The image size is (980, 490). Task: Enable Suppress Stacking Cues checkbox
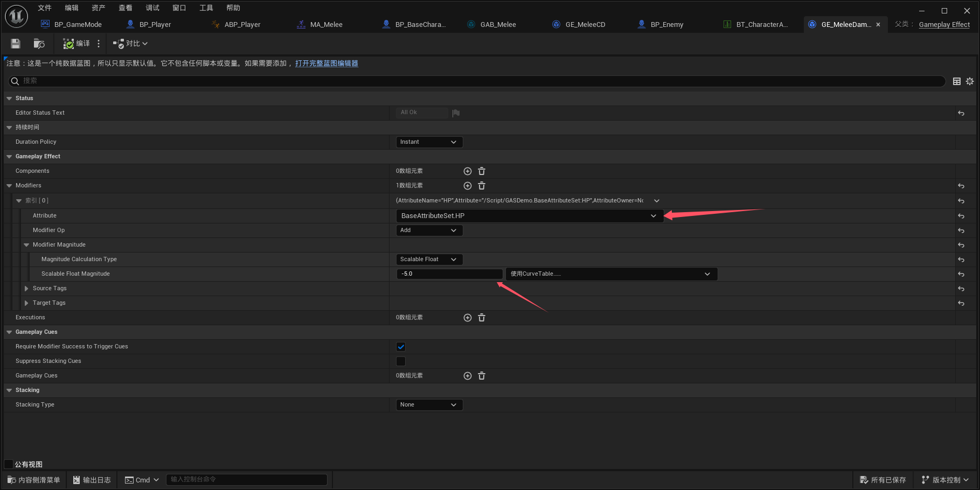401,361
